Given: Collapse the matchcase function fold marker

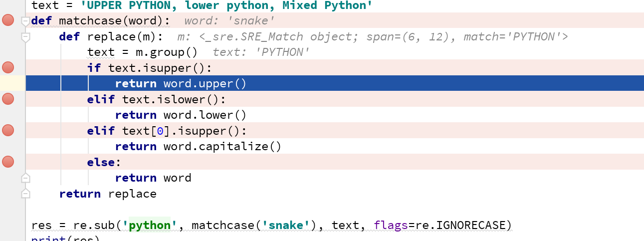Looking at the screenshot, I should (x=26, y=21).
